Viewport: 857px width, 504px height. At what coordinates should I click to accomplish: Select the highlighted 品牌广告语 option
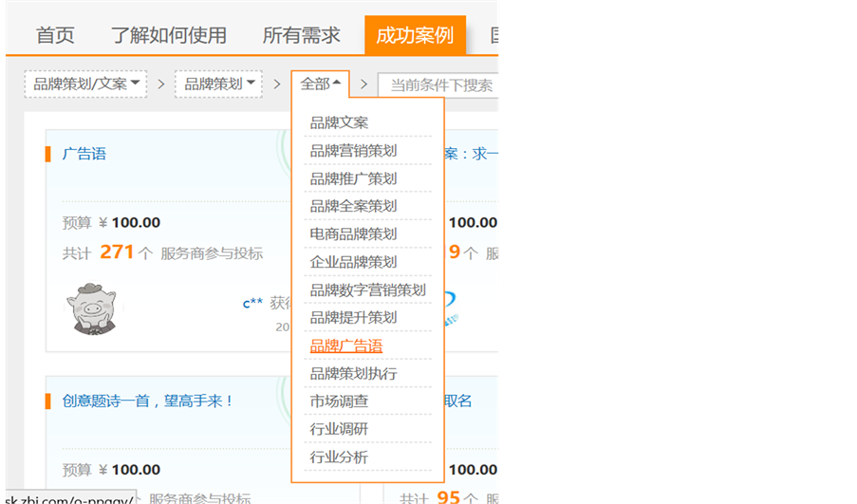click(x=346, y=345)
